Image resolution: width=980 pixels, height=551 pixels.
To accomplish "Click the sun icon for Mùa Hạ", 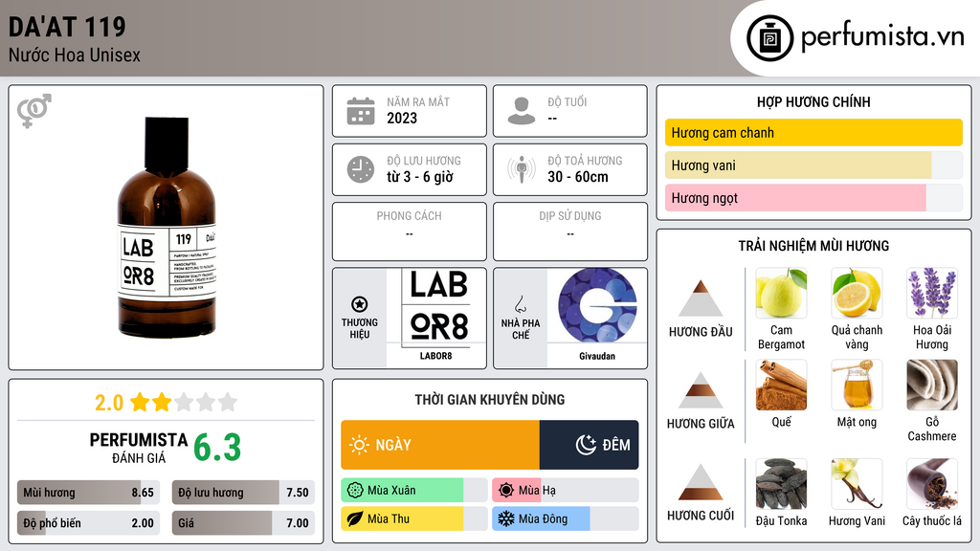I will 506,491.
